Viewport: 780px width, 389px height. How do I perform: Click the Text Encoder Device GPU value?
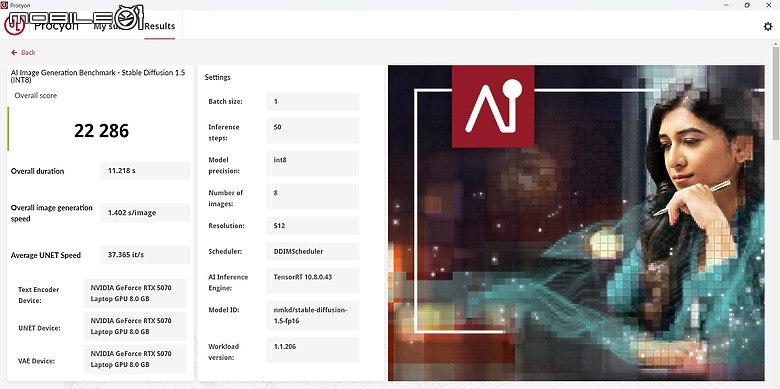[x=135, y=293]
